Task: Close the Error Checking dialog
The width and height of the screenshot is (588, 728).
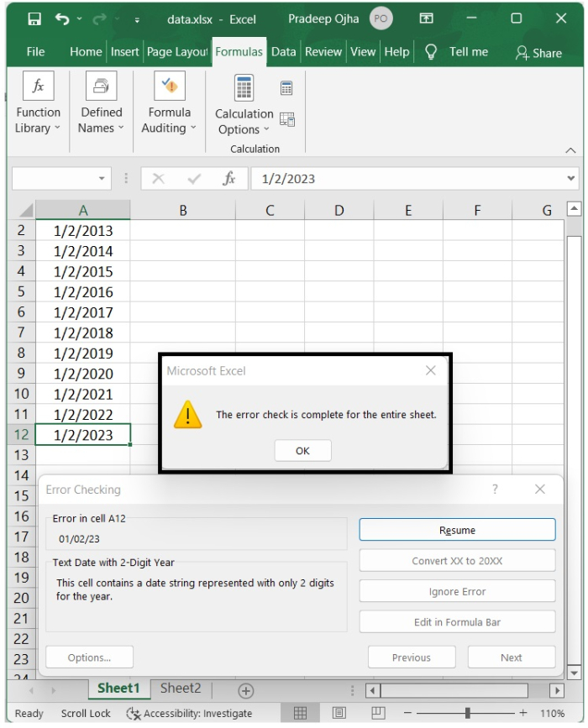Action: [x=539, y=489]
